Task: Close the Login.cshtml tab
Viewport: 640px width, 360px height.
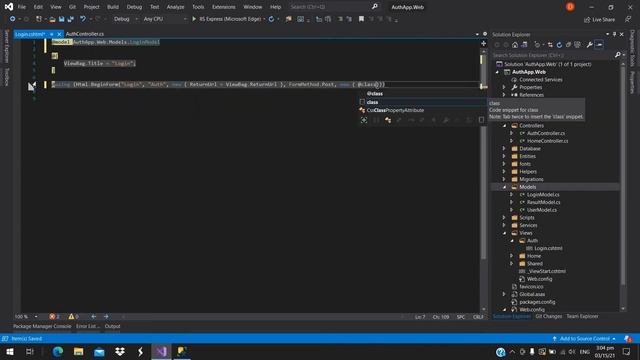Action: click(59, 34)
